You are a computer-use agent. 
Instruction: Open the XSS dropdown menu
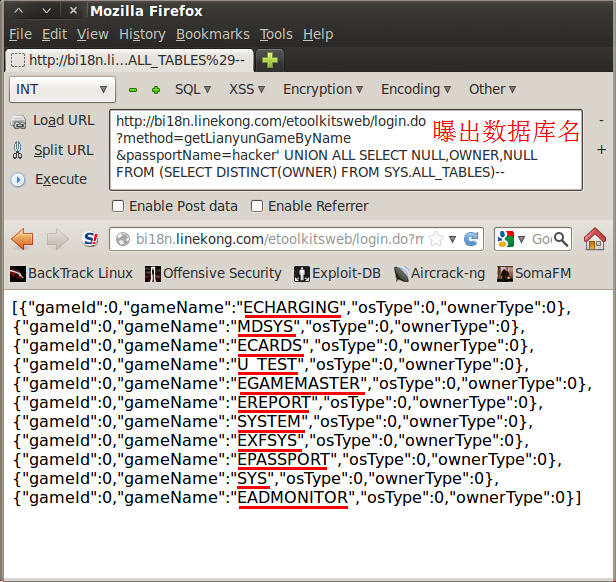click(x=247, y=90)
